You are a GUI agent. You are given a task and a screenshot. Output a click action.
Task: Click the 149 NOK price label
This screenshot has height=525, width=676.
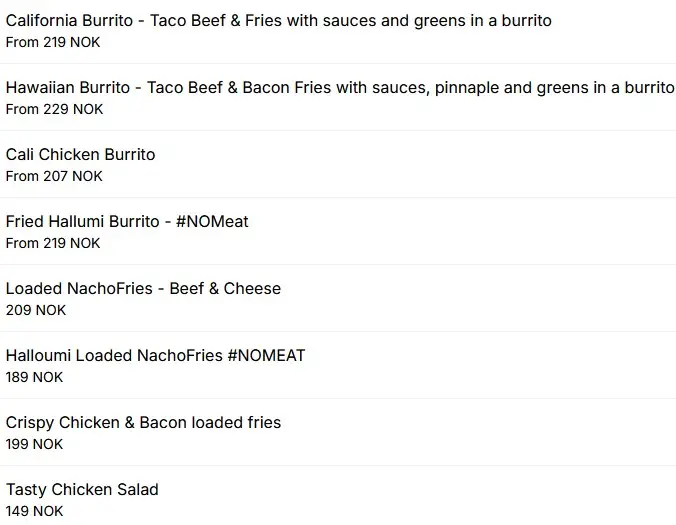34,511
